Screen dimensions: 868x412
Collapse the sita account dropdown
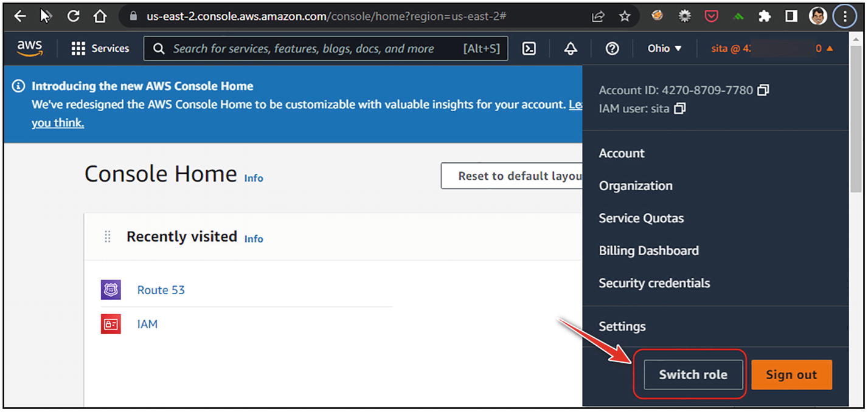point(772,49)
